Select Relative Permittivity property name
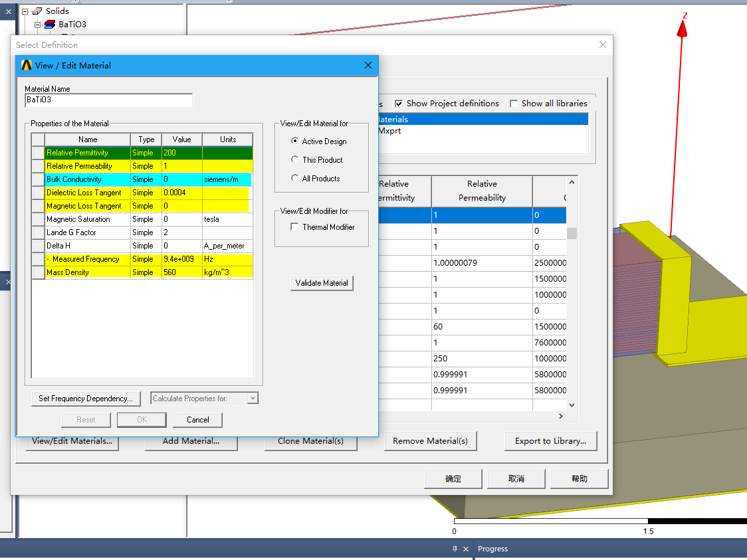This screenshot has width=747, height=560. [87, 153]
